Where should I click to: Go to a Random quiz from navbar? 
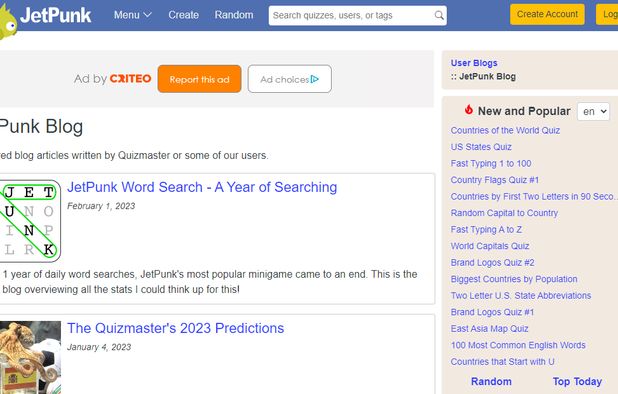tap(234, 15)
